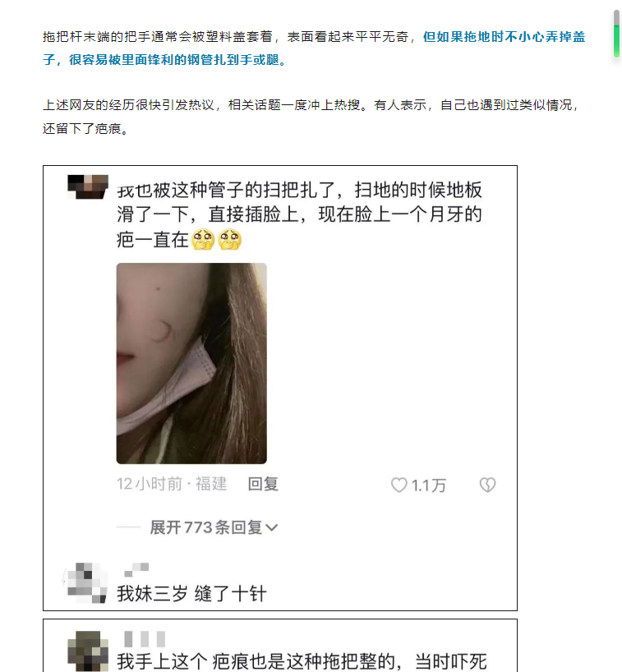Click the blurred username above 我妹三岁
Image resolution: width=622 pixels, height=672 pixels.
(x=136, y=569)
